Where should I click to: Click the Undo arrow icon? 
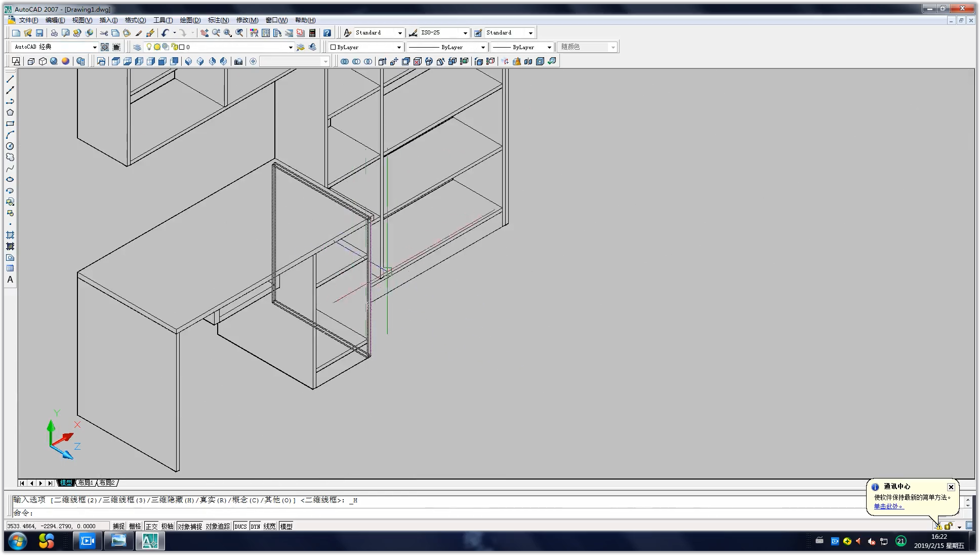[165, 33]
